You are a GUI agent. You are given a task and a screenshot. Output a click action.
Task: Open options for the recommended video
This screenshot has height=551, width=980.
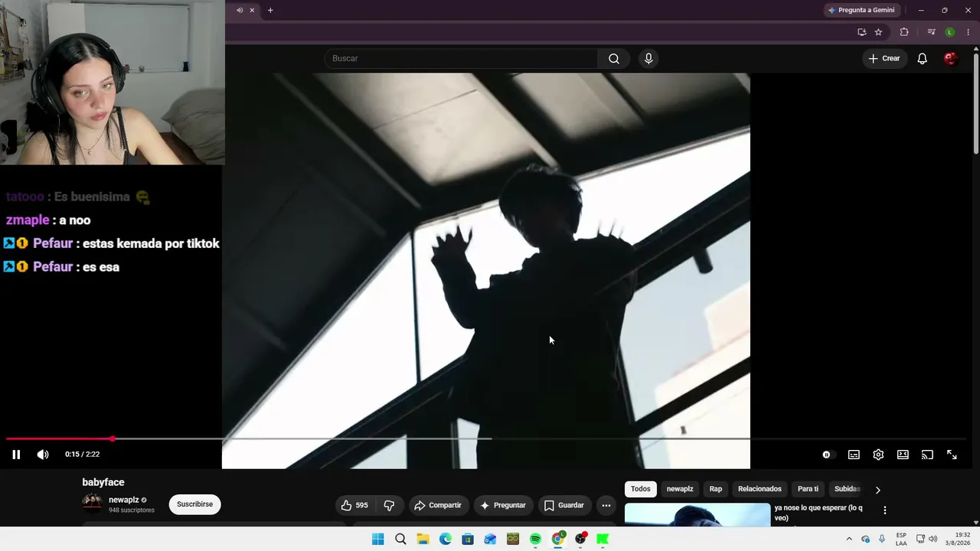coord(885,510)
